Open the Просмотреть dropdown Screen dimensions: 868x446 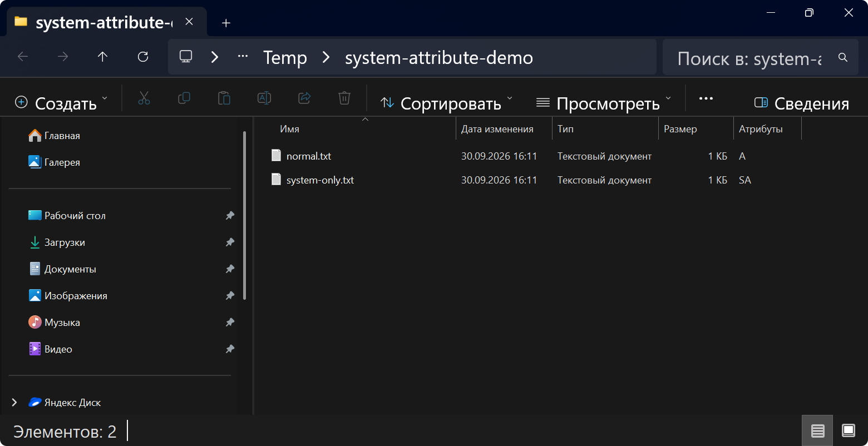[604, 103]
